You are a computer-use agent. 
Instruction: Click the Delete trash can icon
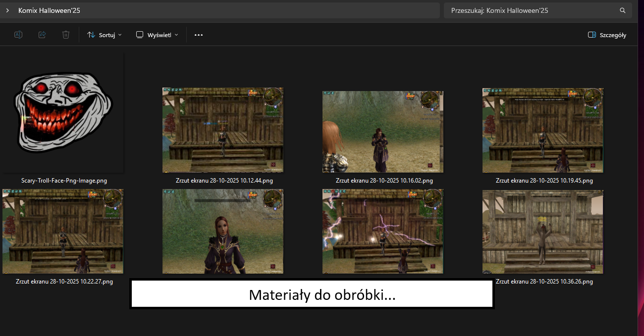pyautogui.click(x=66, y=35)
